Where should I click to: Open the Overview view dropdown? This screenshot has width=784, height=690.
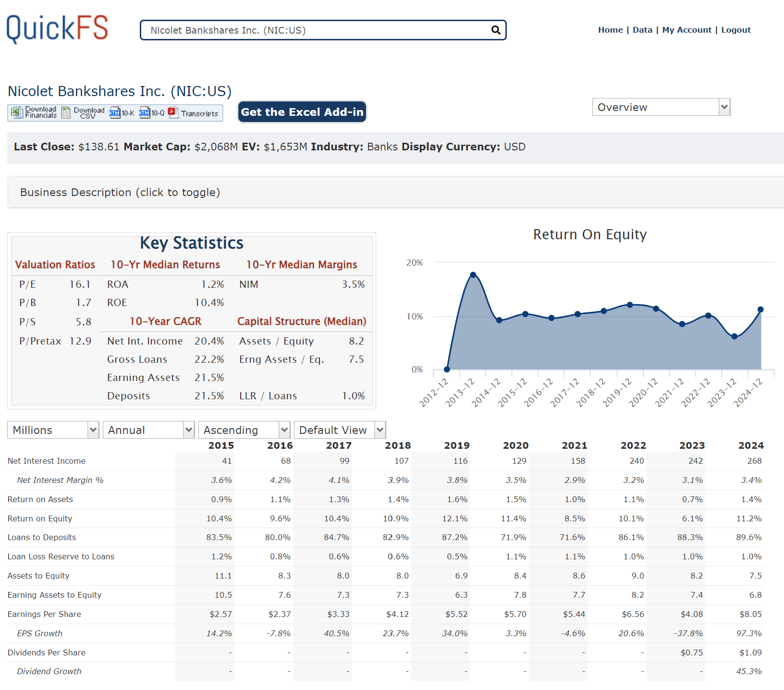pos(661,107)
